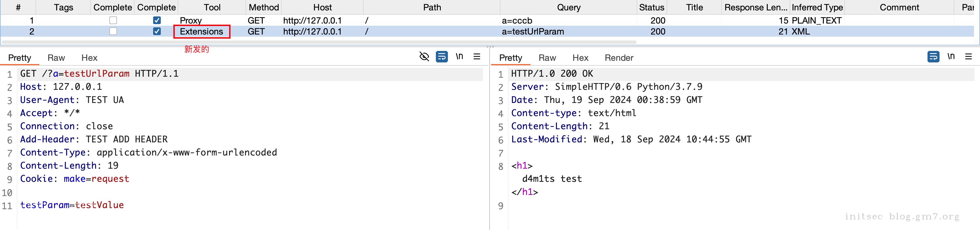Show non-printable \n characters in request panel
Image resolution: width=980 pixels, height=230 pixels.
click(x=459, y=57)
